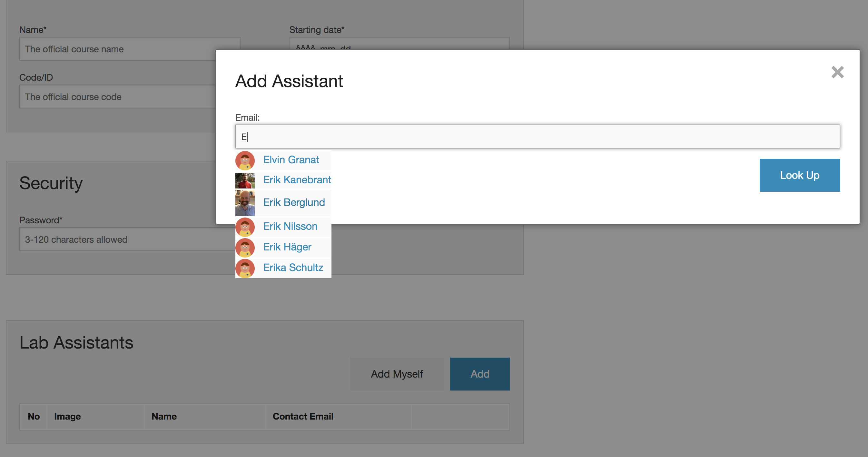
Task: Click the course Name input field
Action: click(118, 49)
